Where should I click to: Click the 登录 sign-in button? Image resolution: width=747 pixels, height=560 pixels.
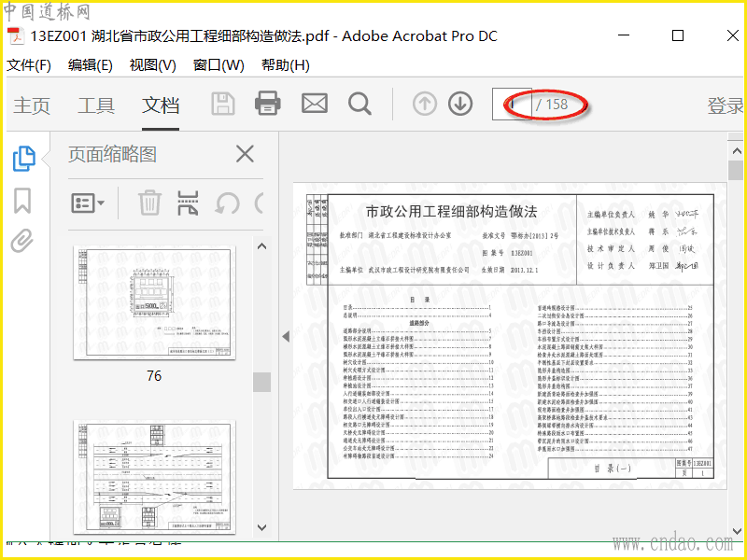coord(726,105)
